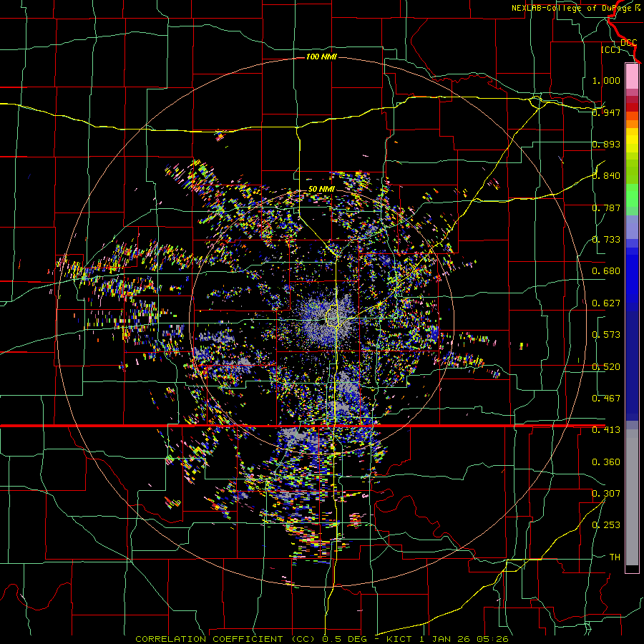The height and width of the screenshot is (644, 644).
Task: Select the 0.520 legend value
Action: pyautogui.click(x=606, y=367)
